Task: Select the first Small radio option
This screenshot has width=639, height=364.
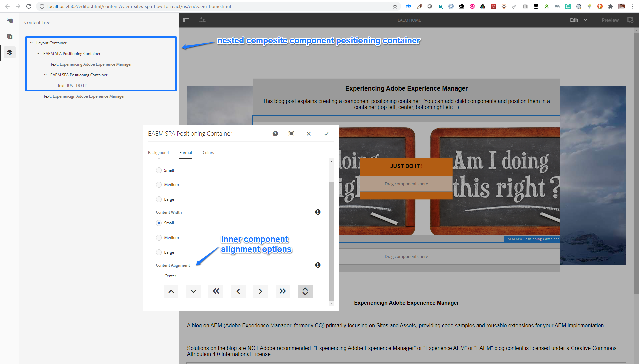Action: tap(159, 170)
